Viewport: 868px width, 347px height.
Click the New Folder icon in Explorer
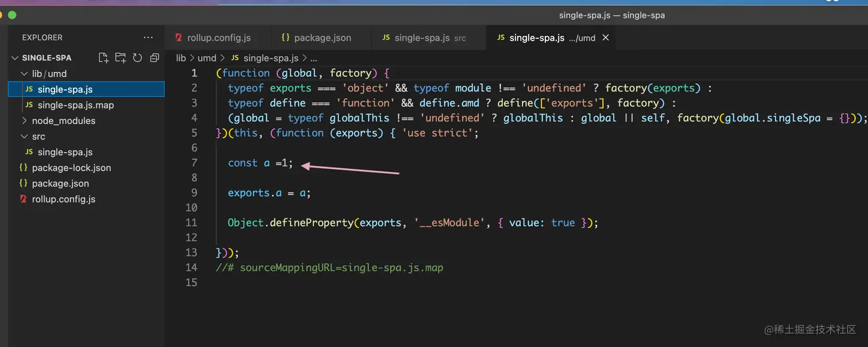pos(120,57)
